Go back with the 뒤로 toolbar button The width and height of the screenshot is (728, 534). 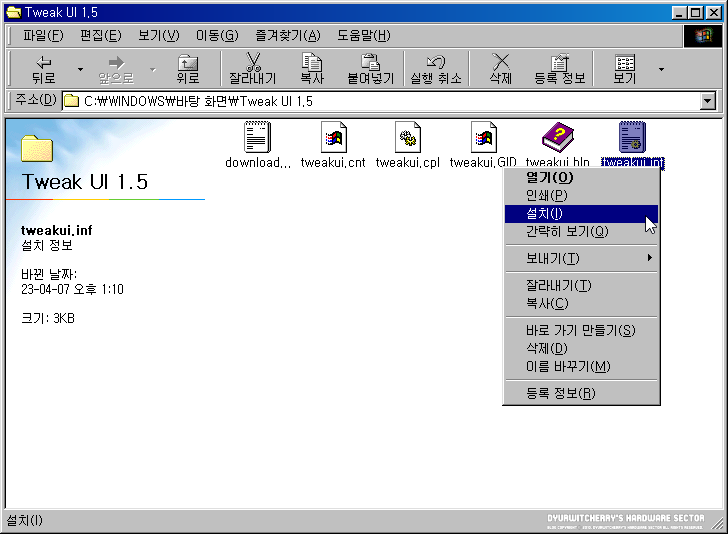click(x=44, y=69)
